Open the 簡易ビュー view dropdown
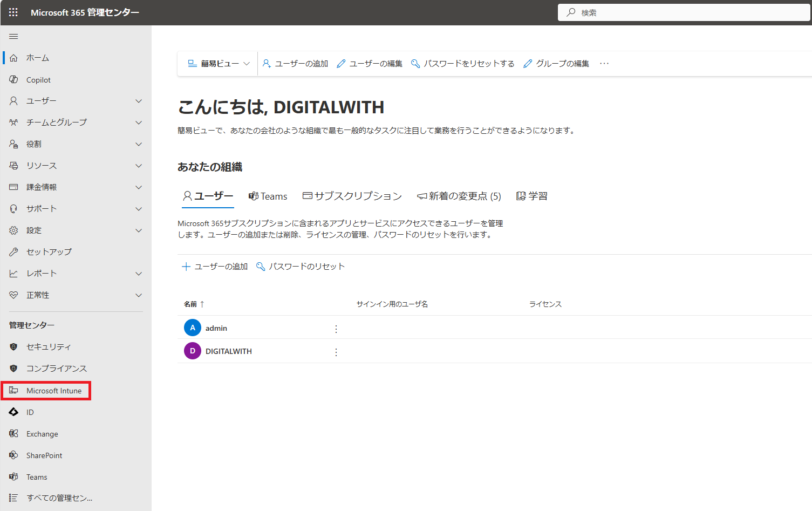 click(219, 64)
